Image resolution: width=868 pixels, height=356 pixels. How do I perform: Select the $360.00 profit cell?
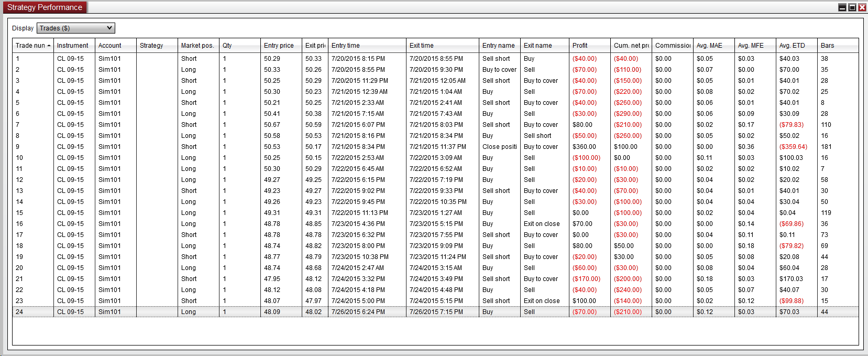click(x=584, y=147)
